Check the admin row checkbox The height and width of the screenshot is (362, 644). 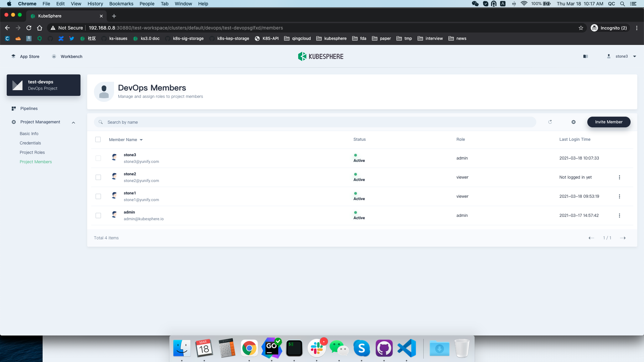(98, 216)
